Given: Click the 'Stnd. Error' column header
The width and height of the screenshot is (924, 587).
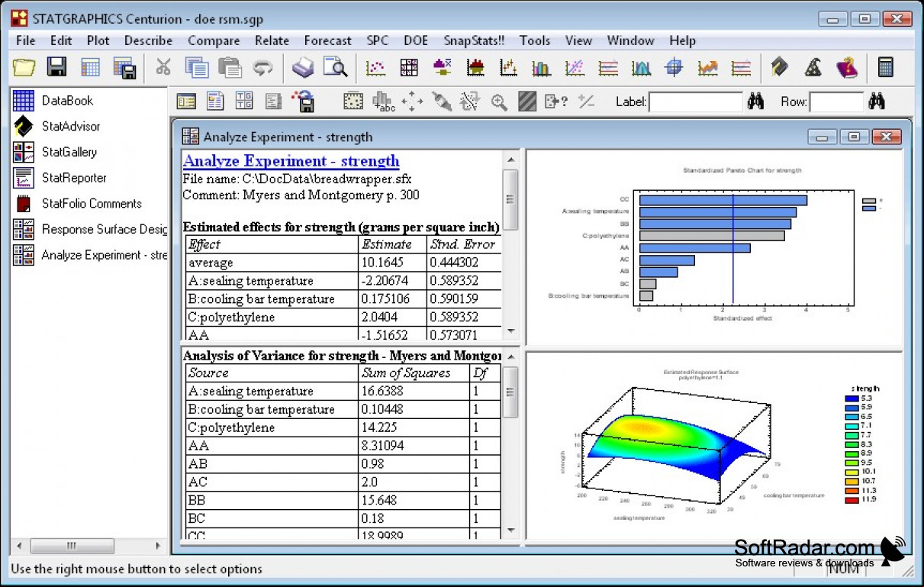Looking at the screenshot, I should pos(464,244).
